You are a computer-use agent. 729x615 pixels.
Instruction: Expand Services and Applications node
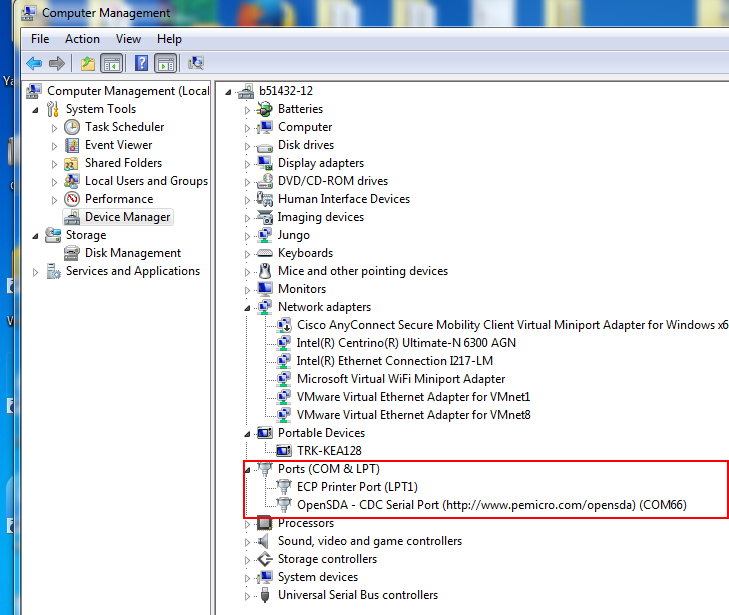[35, 272]
